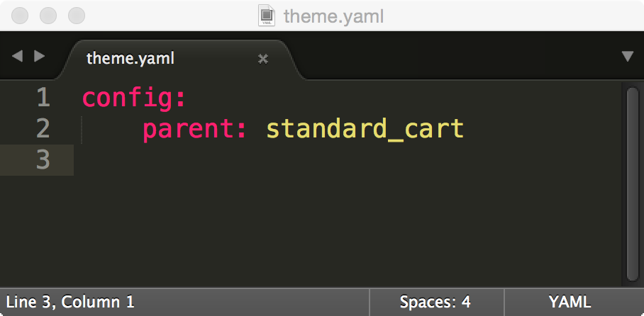Click line number 3 in gutter
This screenshot has width=644, height=316.
point(43,159)
